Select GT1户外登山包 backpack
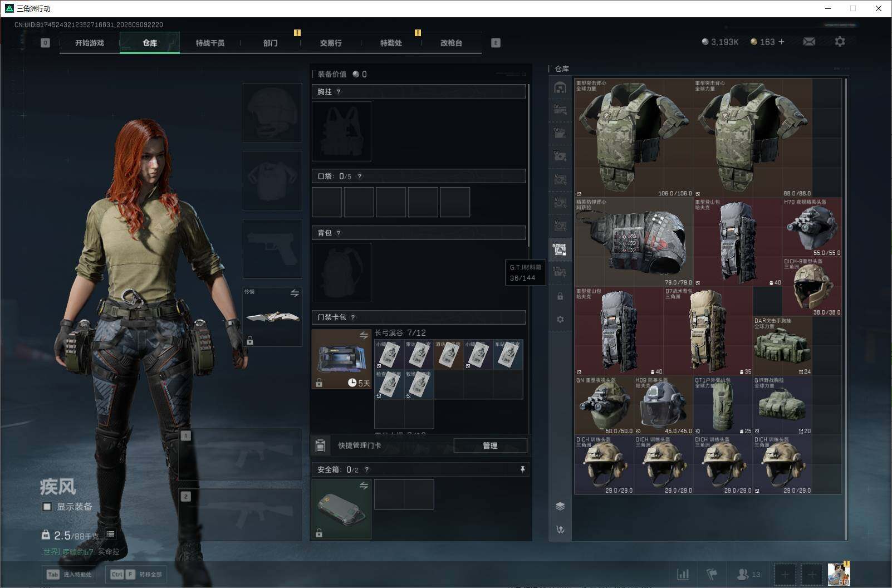Screen dimensions: 892x588 click(x=723, y=405)
